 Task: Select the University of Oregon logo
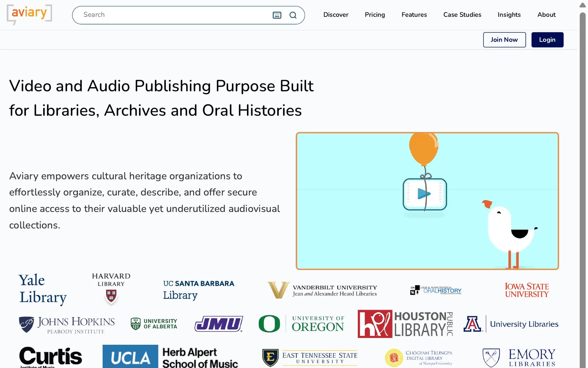coord(301,324)
